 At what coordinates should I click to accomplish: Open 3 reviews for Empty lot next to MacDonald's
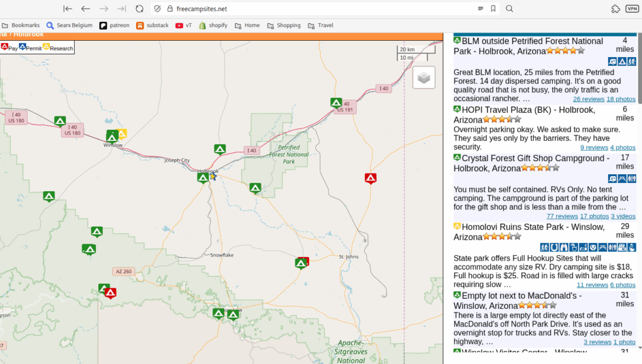tap(597, 342)
